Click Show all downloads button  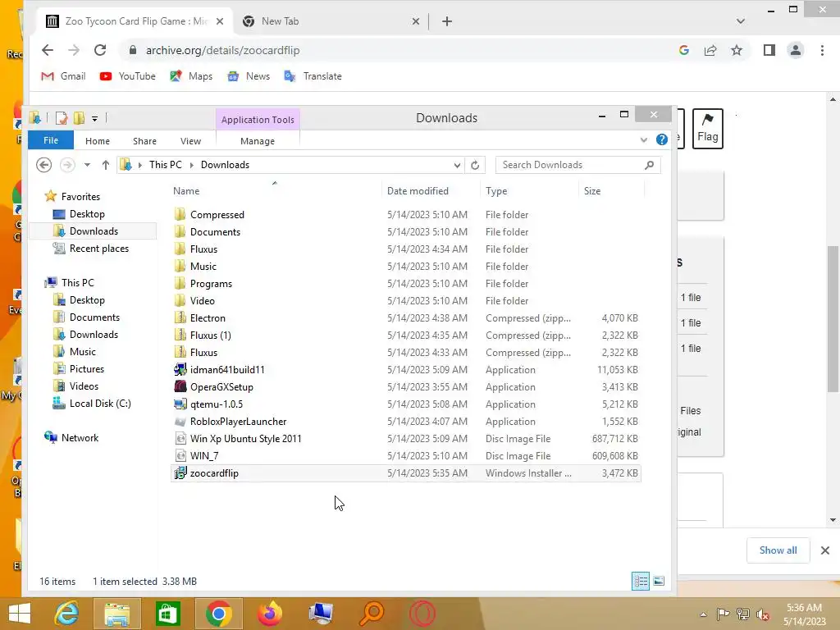(x=778, y=550)
